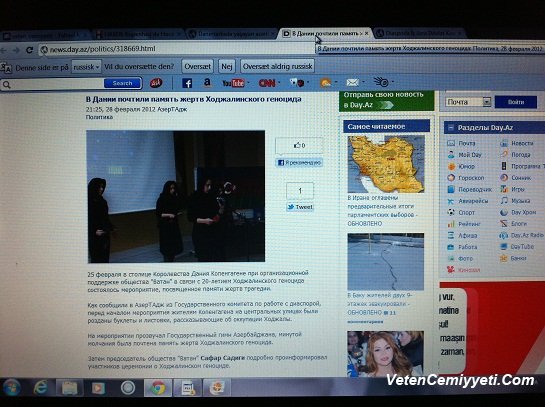Viewport: 545px width, 407px height.
Task: Focus the address bar with news.day.az URL
Action: pyautogui.click(x=177, y=49)
